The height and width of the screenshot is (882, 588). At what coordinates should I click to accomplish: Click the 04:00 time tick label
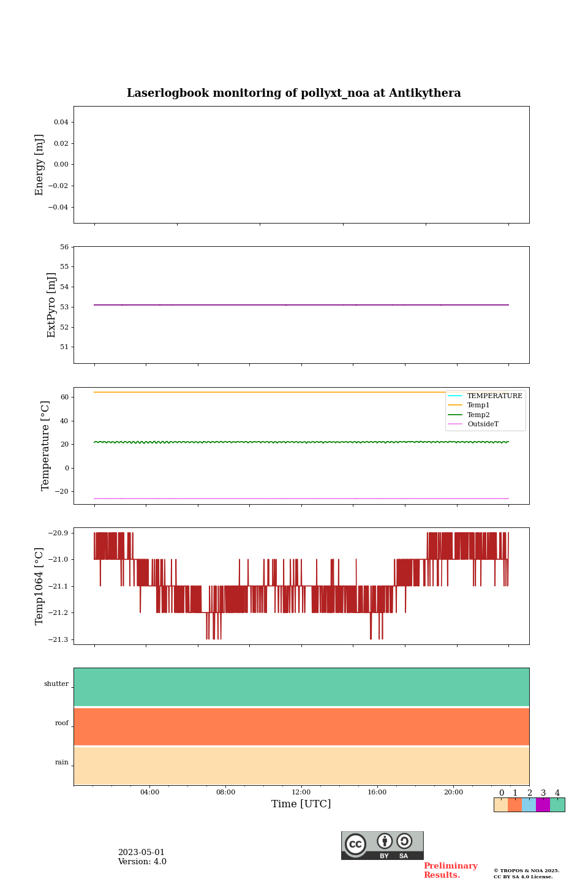pos(149,792)
